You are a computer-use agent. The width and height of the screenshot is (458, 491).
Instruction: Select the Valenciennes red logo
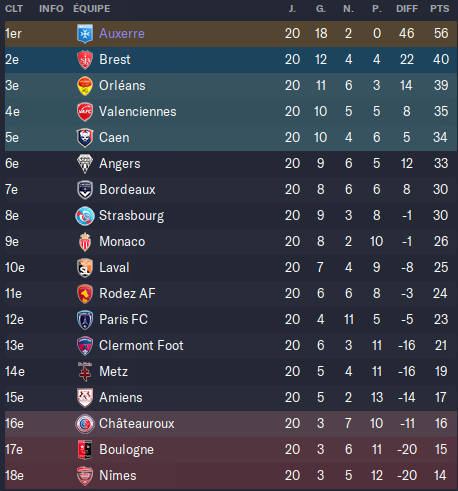pyautogui.click(x=85, y=112)
